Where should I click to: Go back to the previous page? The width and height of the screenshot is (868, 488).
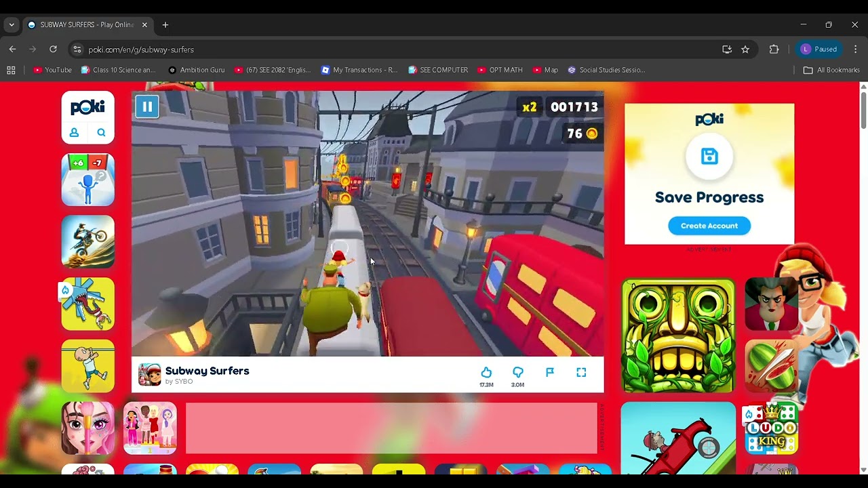tap(12, 49)
